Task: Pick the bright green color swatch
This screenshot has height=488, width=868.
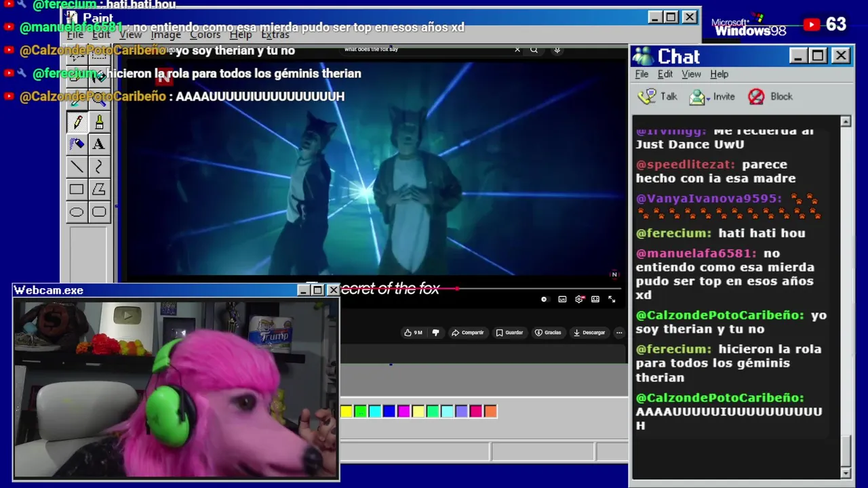Action: coord(361,411)
